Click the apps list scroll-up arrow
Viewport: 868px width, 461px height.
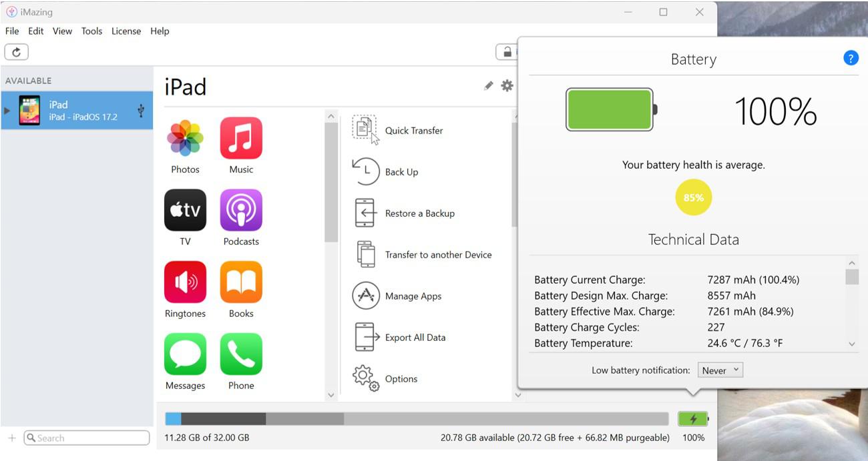331,116
